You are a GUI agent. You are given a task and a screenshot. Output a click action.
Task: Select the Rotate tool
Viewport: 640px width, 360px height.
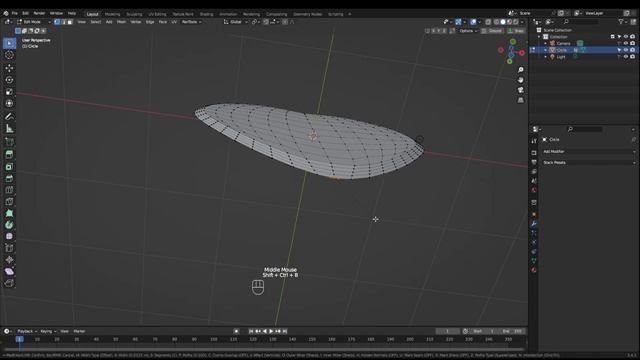[9, 80]
